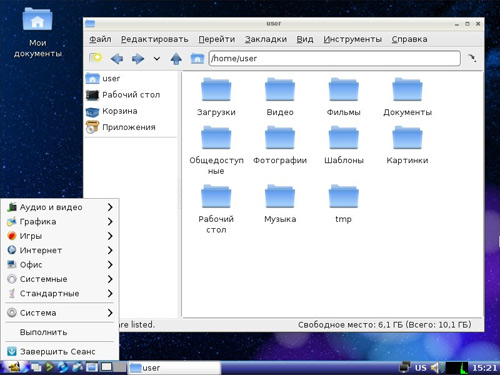
Task: Expand the Система submenu
Action: pyautogui.click(x=60, y=313)
